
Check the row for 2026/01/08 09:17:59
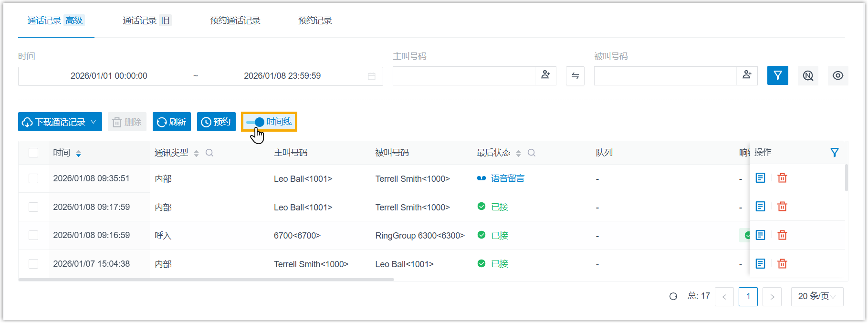point(33,207)
